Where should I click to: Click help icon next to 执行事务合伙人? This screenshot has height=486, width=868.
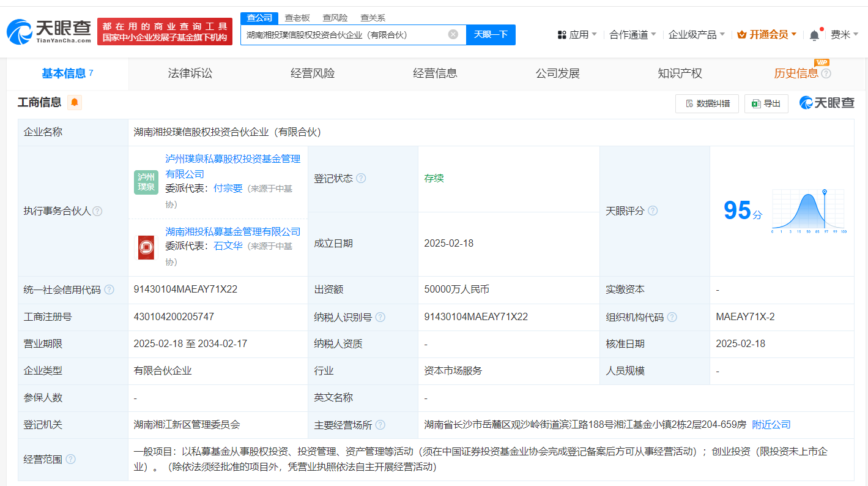[x=97, y=211]
